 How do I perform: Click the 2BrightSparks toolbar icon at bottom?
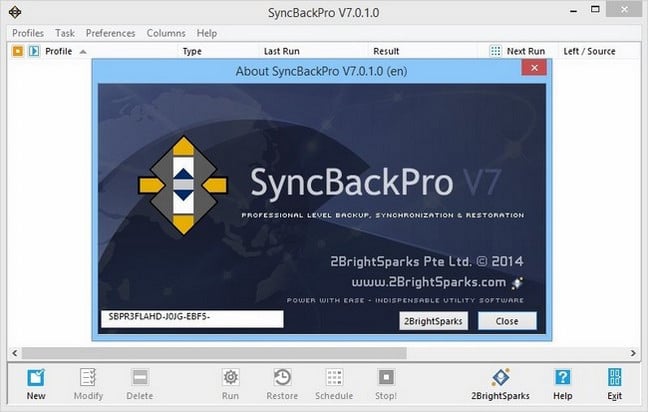tap(500, 377)
